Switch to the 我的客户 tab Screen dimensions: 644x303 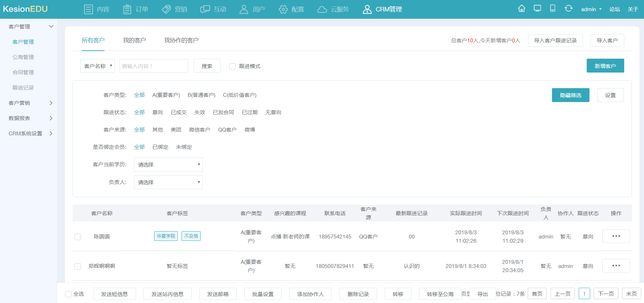click(134, 41)
